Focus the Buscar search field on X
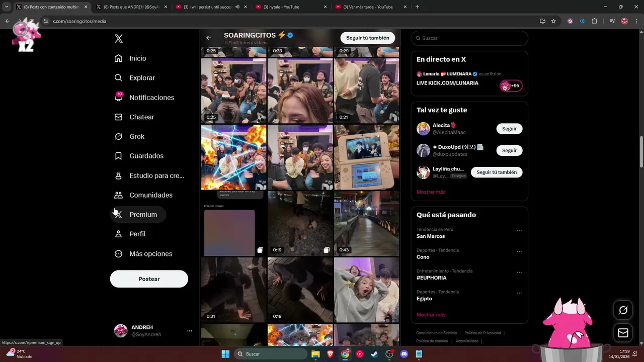644x362 pixels. [x=469, y=38]
